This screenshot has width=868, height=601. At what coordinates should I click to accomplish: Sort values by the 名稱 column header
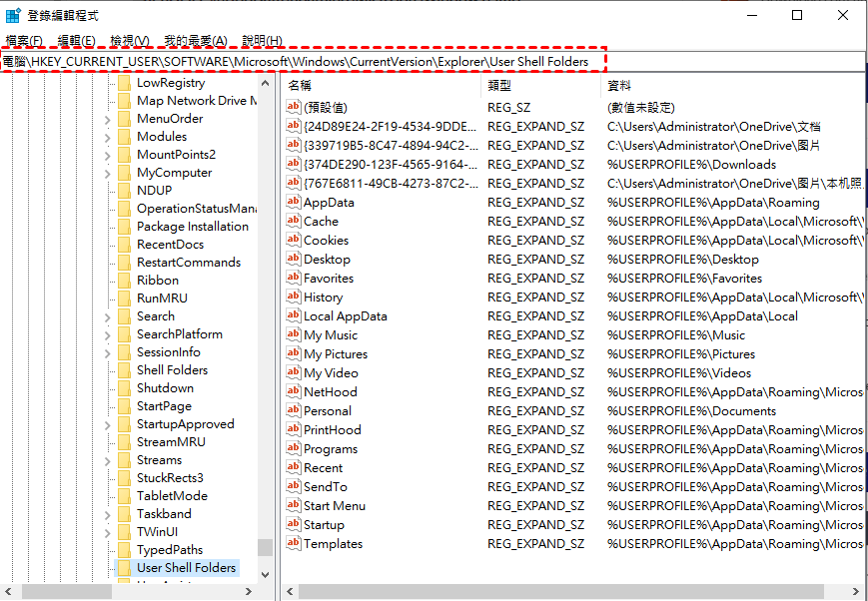point(382,86)
